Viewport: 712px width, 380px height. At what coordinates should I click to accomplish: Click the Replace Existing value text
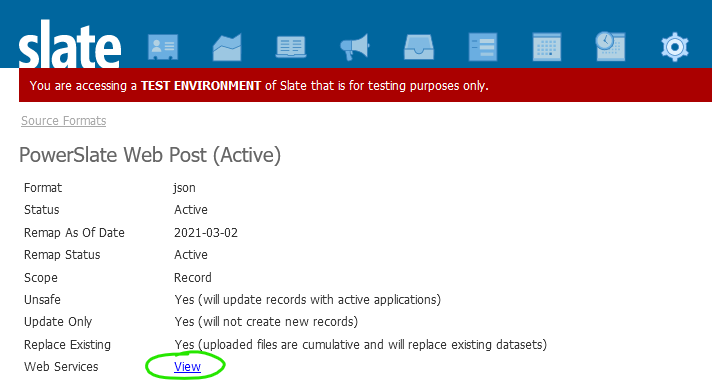(361, 345)
